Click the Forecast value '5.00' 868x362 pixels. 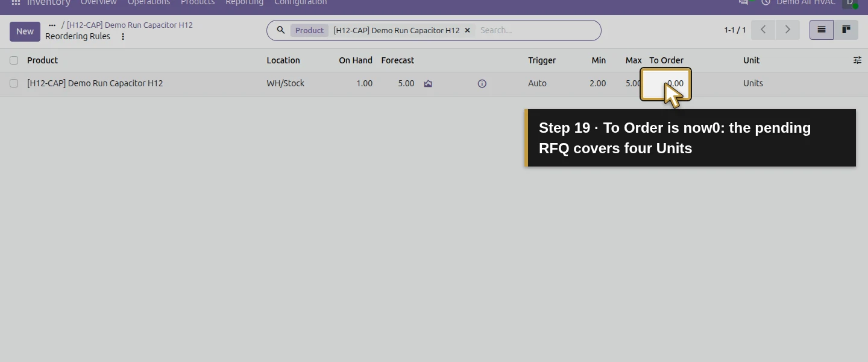(406, 83)
